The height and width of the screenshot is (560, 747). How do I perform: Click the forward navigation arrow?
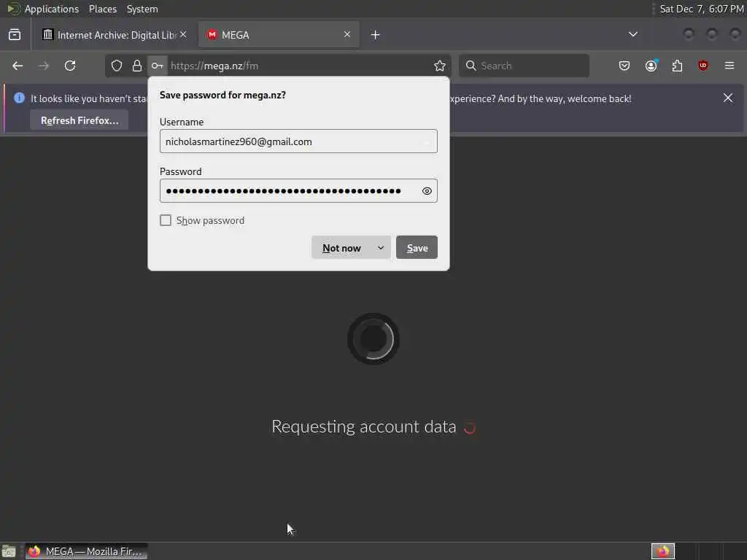tap(44, 66)
